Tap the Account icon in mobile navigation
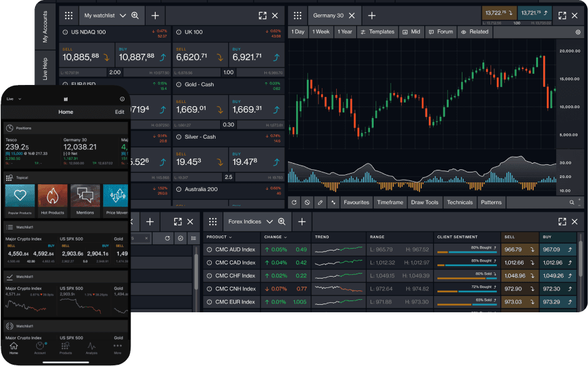Image resolution: width=588 pixels, height=366 pixels. (40, 347)
